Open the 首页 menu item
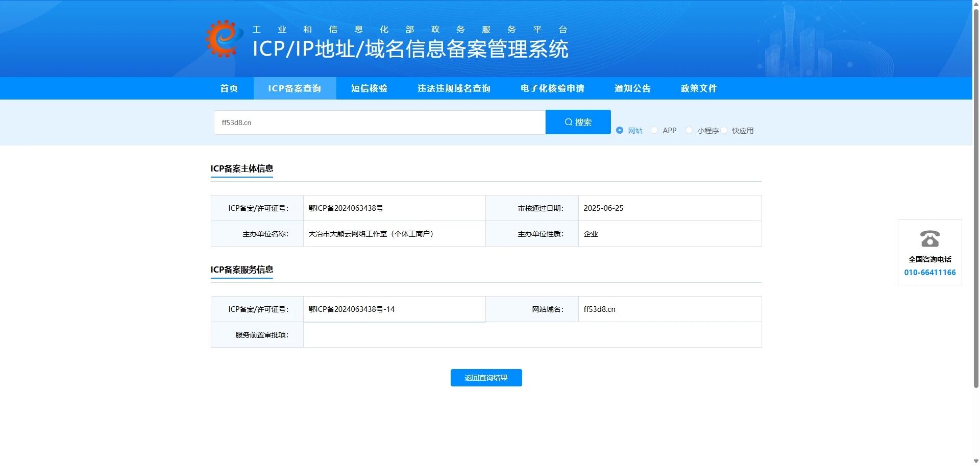 (x=229, y=88)
